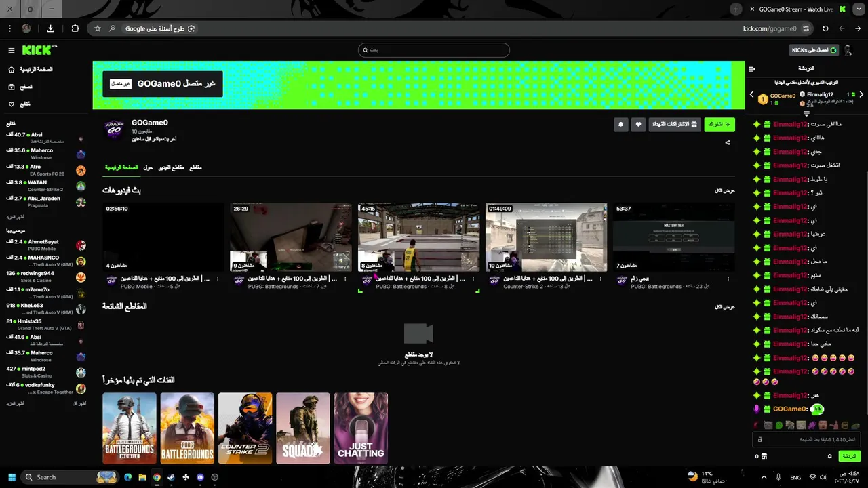Click the Chrome icon in taskbar

click(157, 477)
